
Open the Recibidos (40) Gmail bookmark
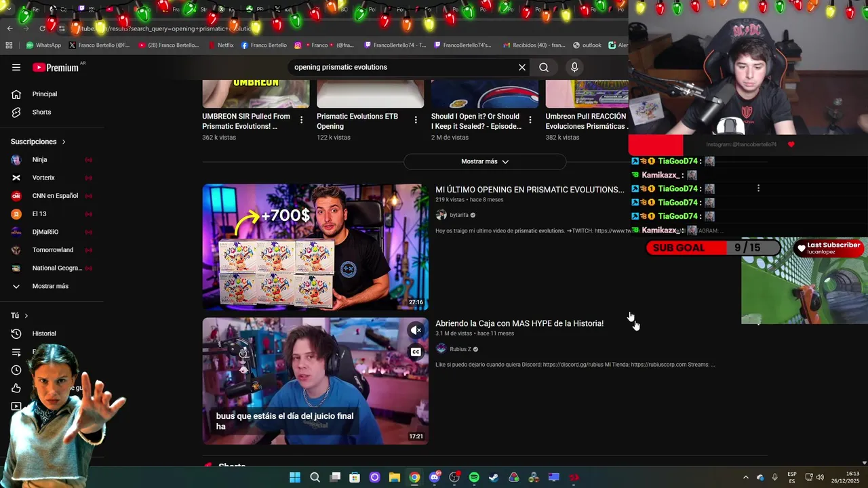534,45
